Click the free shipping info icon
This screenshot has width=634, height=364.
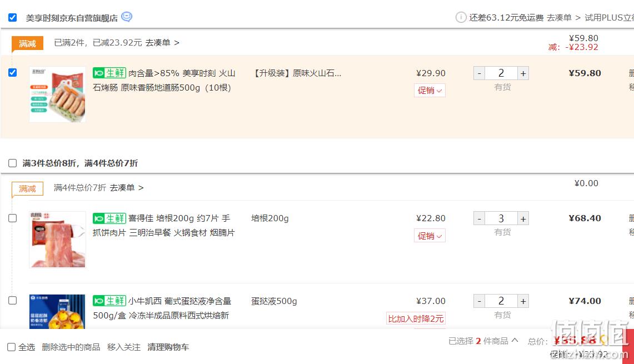[461, 17]
